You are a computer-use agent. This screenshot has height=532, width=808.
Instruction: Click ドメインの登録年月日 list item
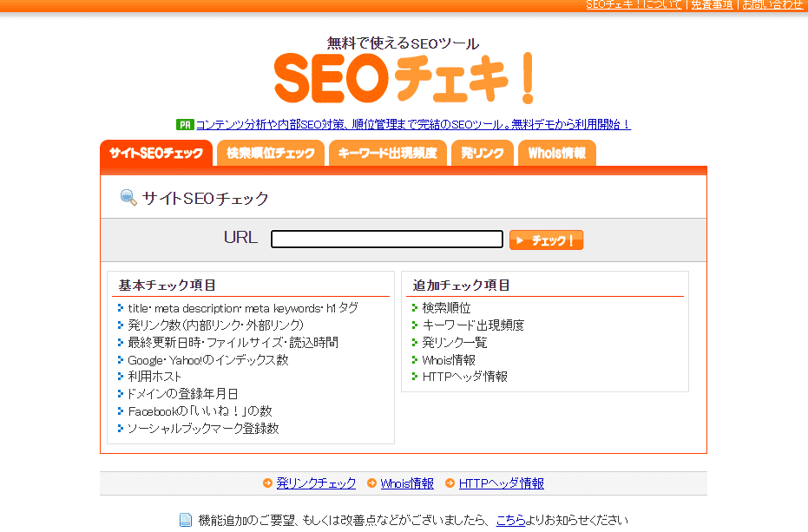182,394
